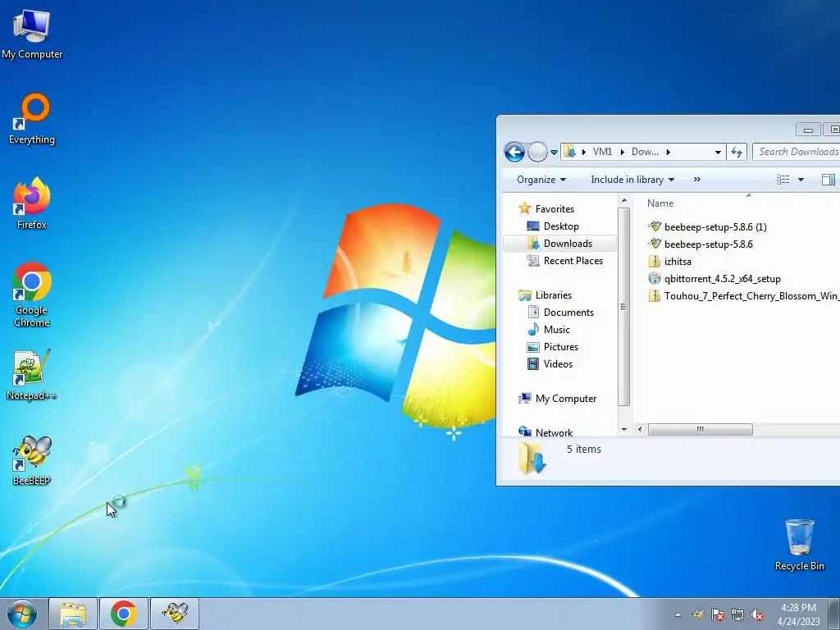Click file list scroll left arrow
This screenshot has height=630, width=840.
pos(640,429)
